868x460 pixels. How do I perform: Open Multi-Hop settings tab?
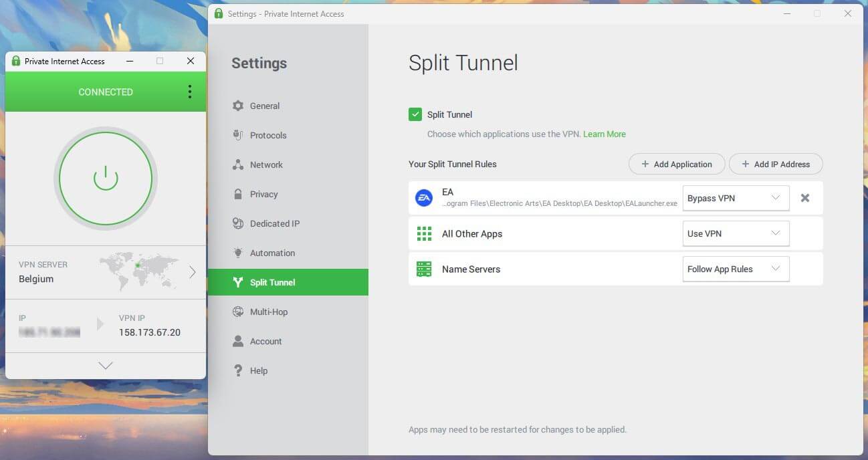(x=288, y=312)
